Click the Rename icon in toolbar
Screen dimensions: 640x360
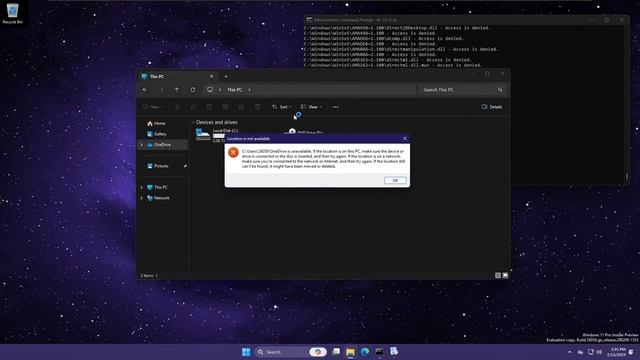click(x=225, y=107)
